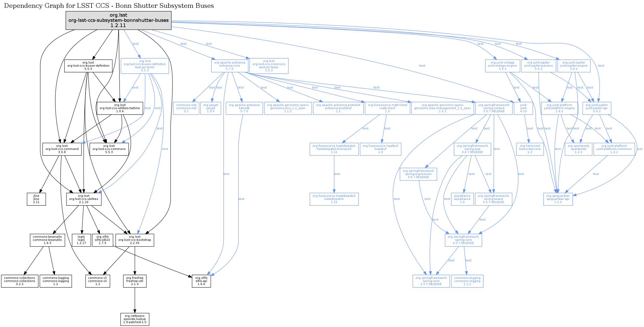Select the jline 2.11 node
This screenshot has width=644, height=327.
point(36,199)
